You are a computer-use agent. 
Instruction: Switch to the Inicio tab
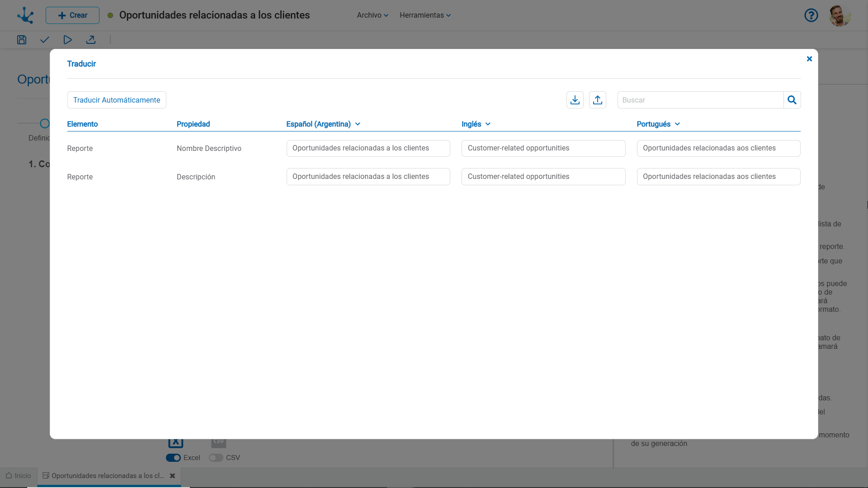[x=19, y=476]
